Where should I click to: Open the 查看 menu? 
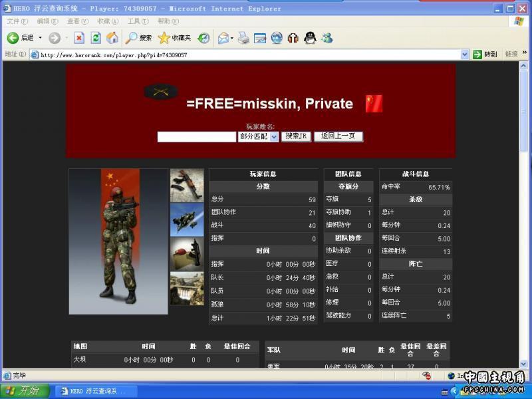78,21
